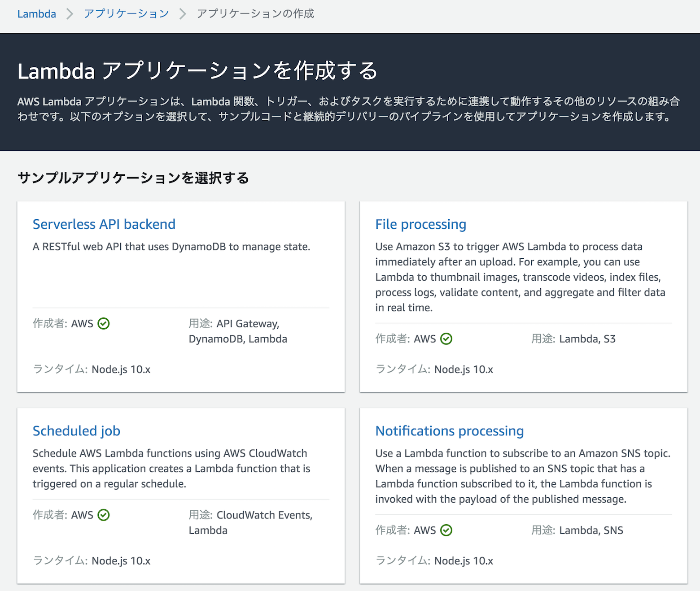This screenshot has width=700, height=591.
Task: Click the AWS Lambda アプリケーション intro paragraph
Action: pos(349,109)
